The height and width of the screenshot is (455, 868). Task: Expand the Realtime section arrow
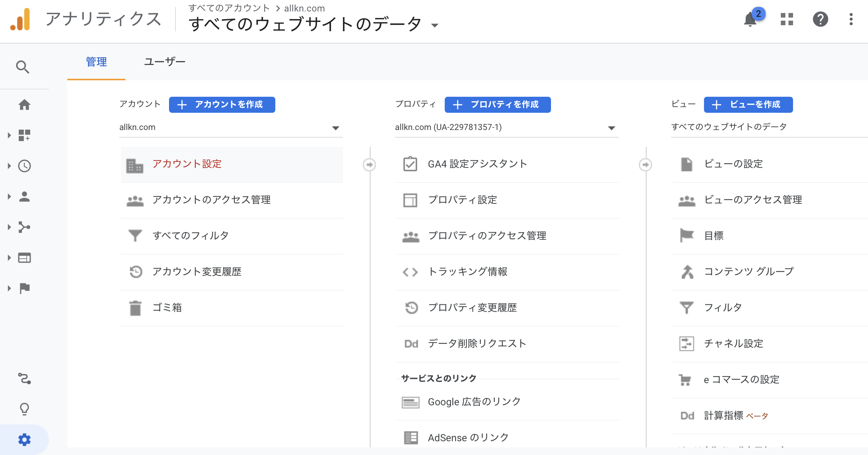click(x=9, y=166)
